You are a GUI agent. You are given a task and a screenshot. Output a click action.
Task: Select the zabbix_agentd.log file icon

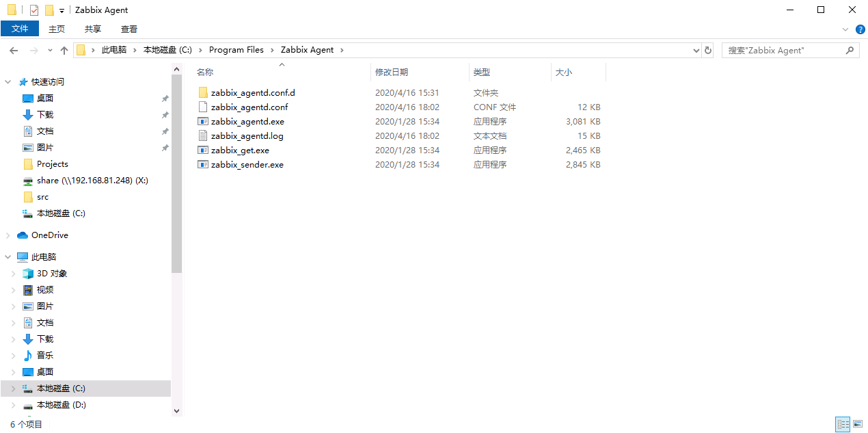202,135
